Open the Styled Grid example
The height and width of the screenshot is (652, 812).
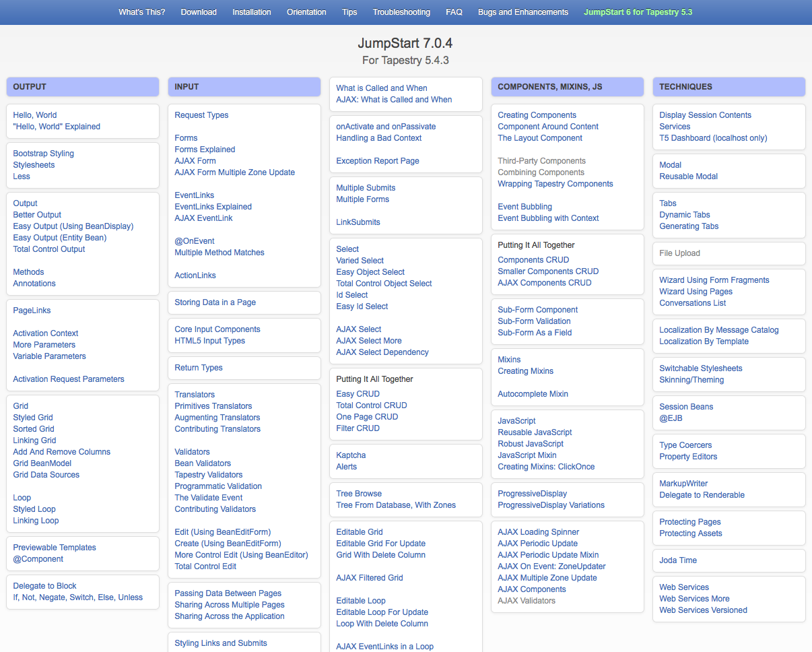pos(33,418)
